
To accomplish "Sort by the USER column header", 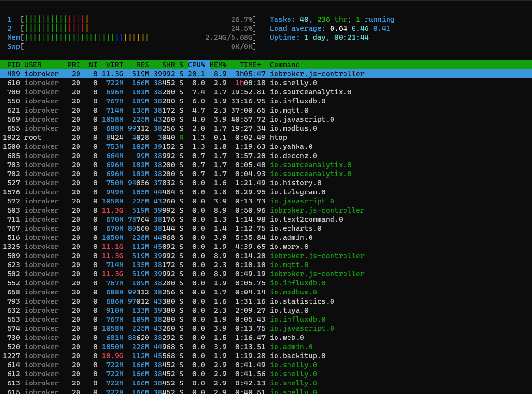I will pos(33,65).
